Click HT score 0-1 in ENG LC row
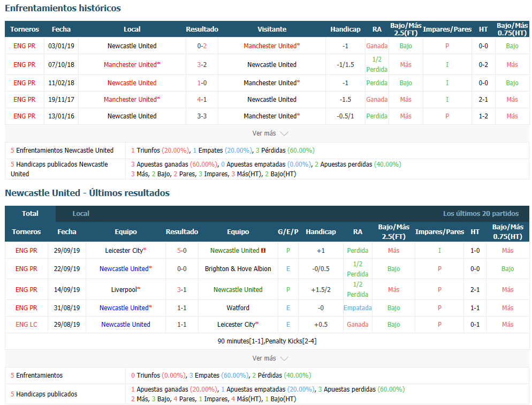 click(475, 325)
